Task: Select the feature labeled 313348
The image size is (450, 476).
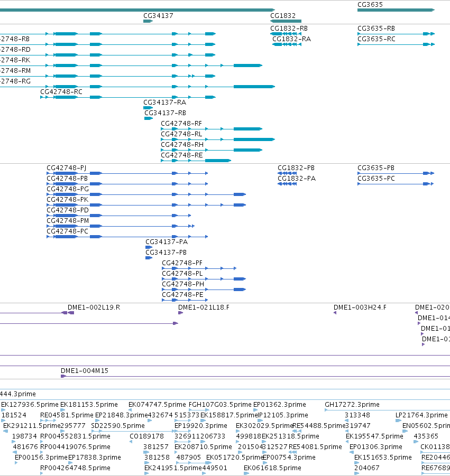Action: 357,415
